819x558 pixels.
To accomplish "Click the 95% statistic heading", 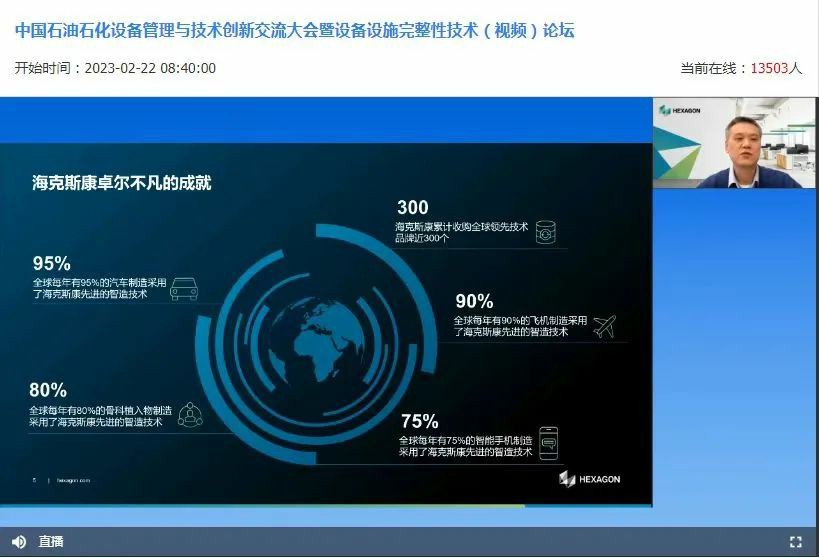I will point(51,263).
